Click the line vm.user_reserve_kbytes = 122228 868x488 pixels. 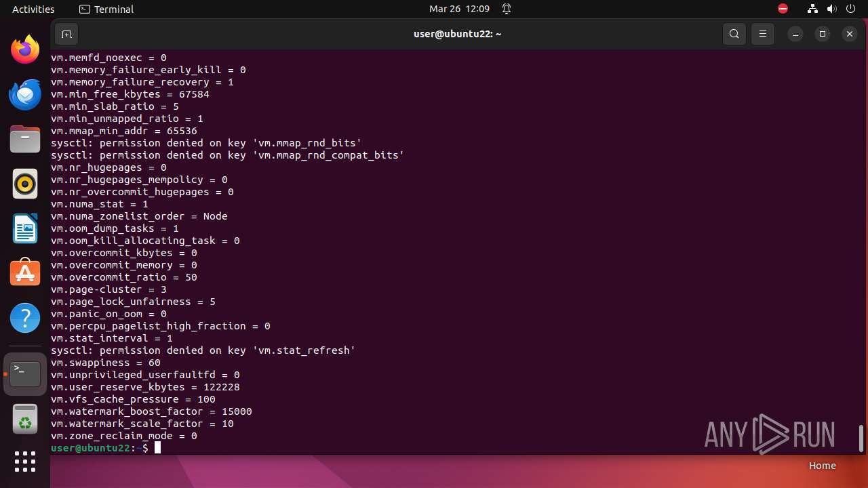(145, 387)
